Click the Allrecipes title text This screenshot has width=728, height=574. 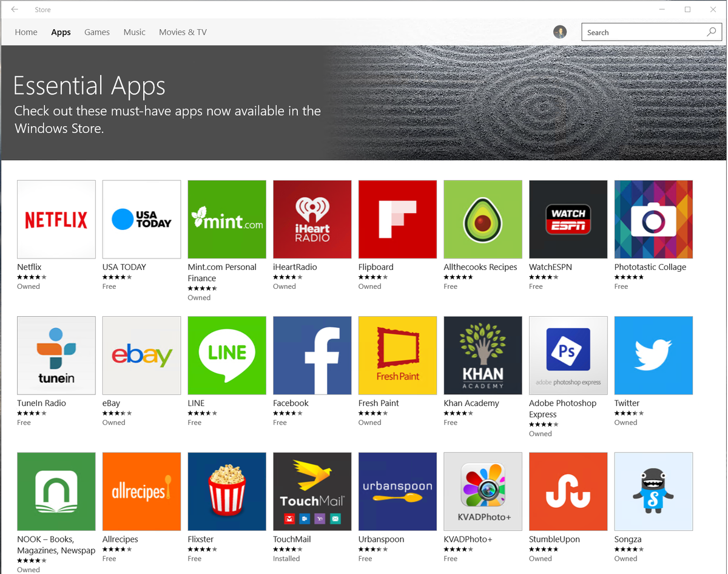coord(120,539)
